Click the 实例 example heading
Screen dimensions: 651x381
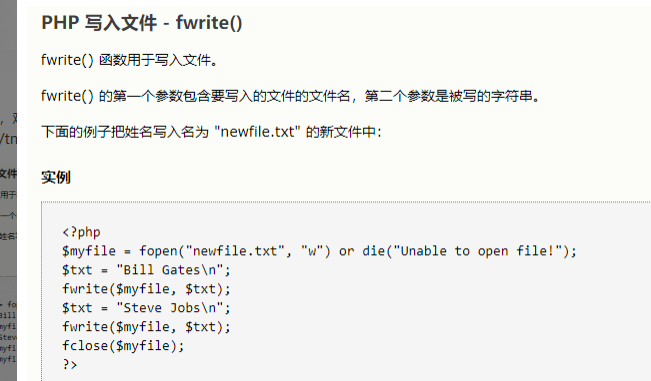tap(56, 178)
